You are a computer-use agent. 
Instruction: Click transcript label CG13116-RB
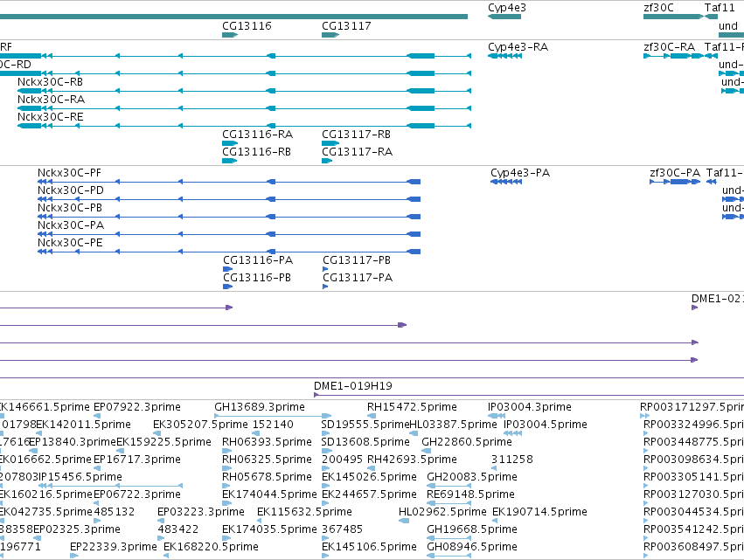pyautogui.click(x=257, y=152)
